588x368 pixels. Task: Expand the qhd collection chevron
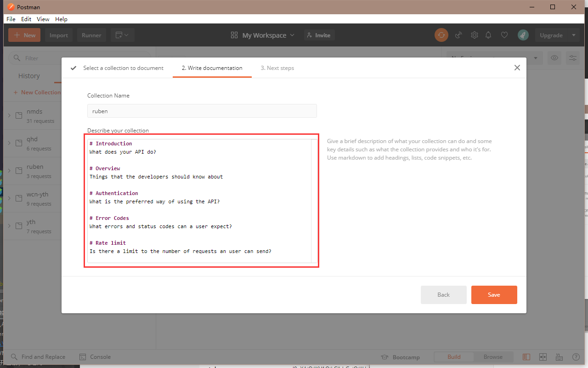click(9, 143)
